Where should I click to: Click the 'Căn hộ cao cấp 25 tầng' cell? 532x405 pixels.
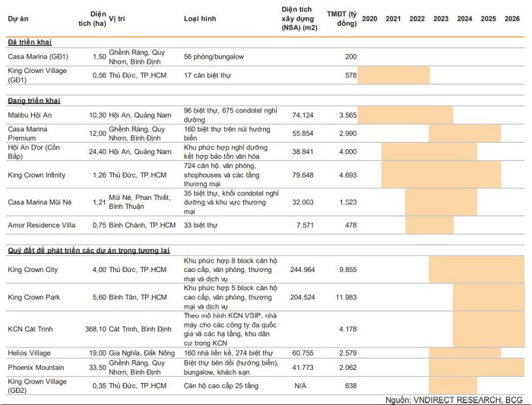tap(221, 386)
